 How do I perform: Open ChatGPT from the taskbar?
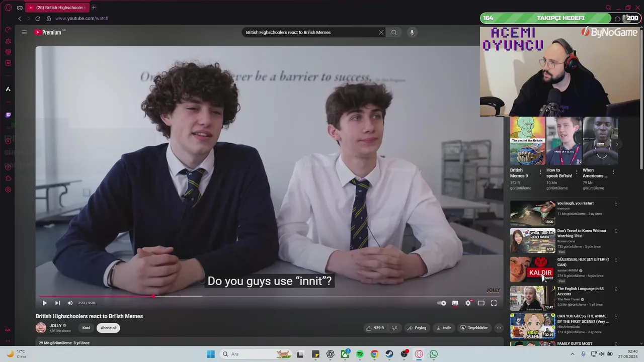pos(330,354)
